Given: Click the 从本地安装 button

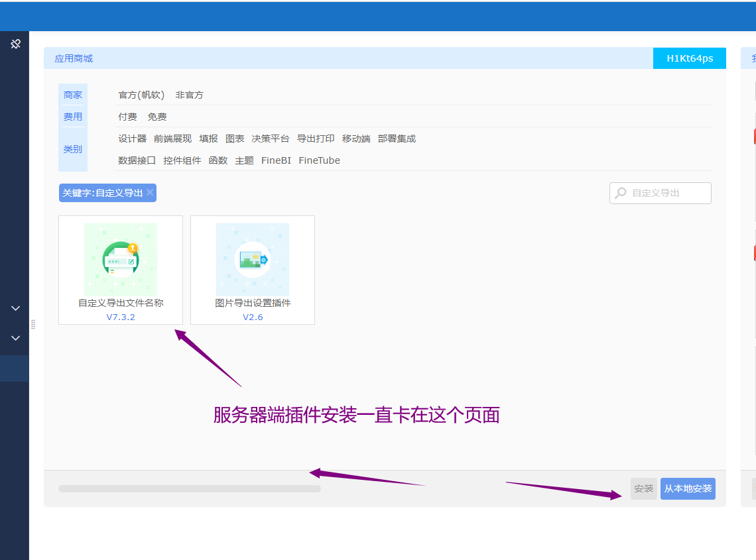Looking at the screenshot, I should point(688,488).
